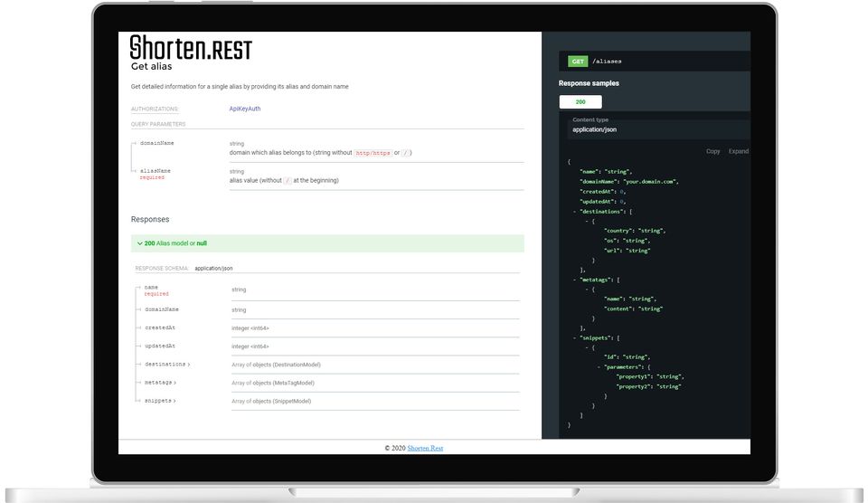Expand the metatags schema field

coord(161,383)
